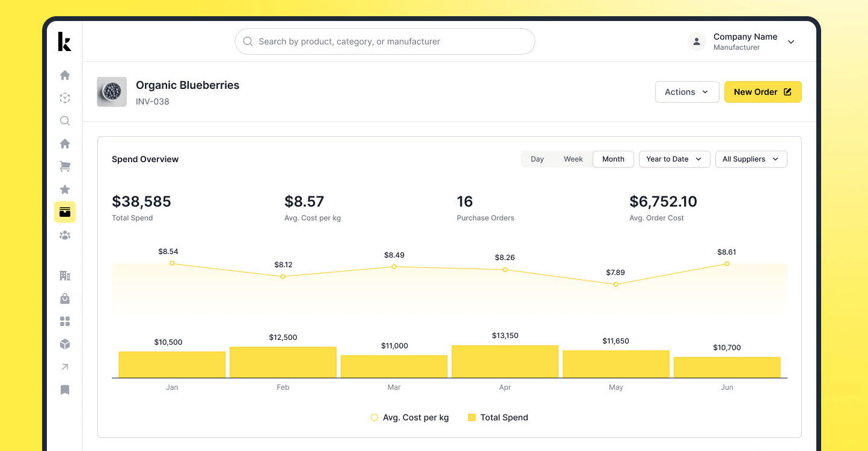Click the office buildings icon in sidebar
Viewport: 868px width, 451px height.
coord(65,276)
